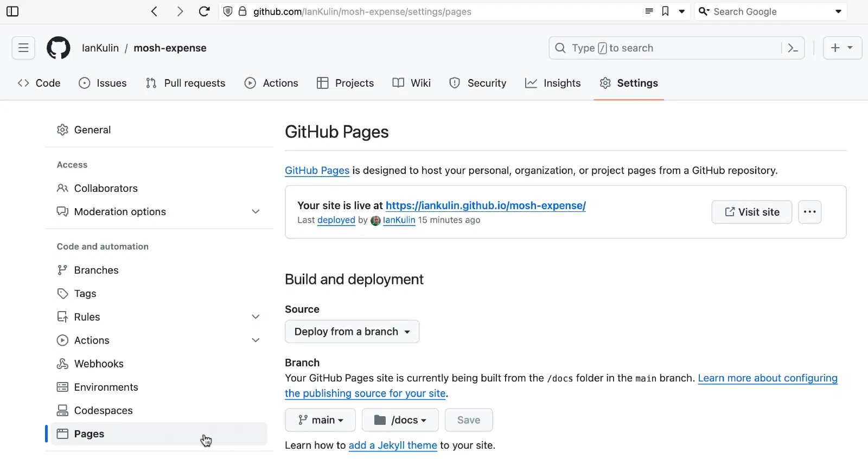Open the command palette icon
Image resolution: width=868 pixels, height=459 pixels.
[793, 48]
